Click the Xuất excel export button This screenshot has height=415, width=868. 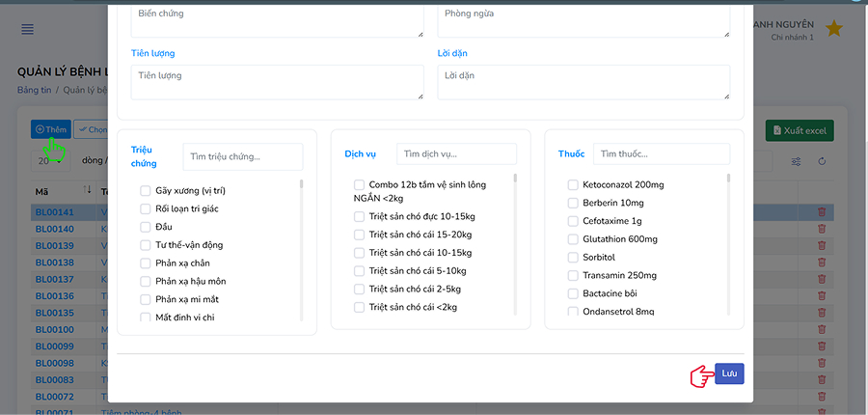[x=799, y=130]
